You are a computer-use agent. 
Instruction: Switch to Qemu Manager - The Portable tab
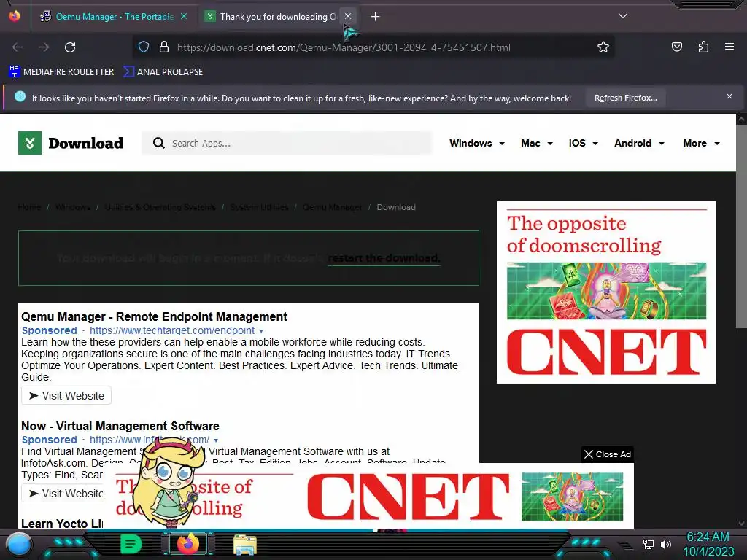pyautogui.click(x=115, y=17)
